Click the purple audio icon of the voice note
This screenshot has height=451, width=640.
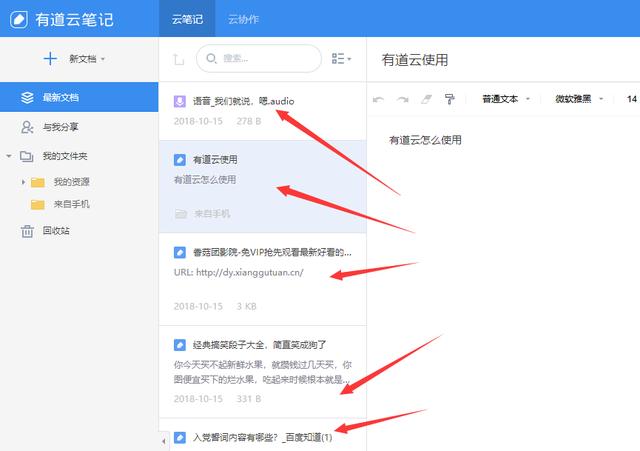180,101
